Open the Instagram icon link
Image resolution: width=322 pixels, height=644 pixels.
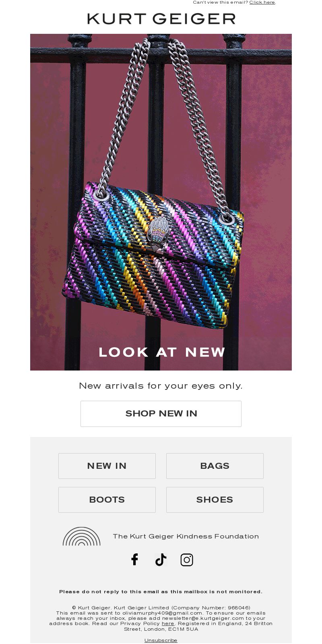(187, 560)
